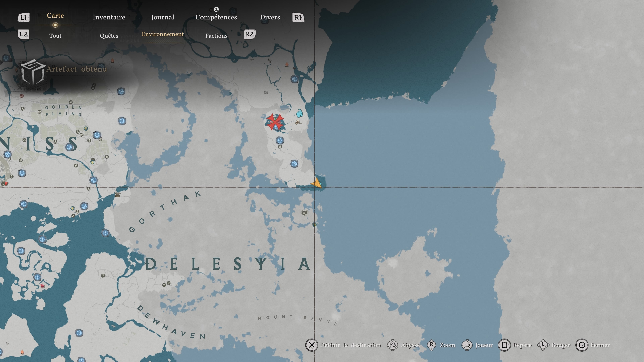
Task: Click the campfire icon north of the red X
Action: point(287,65)
